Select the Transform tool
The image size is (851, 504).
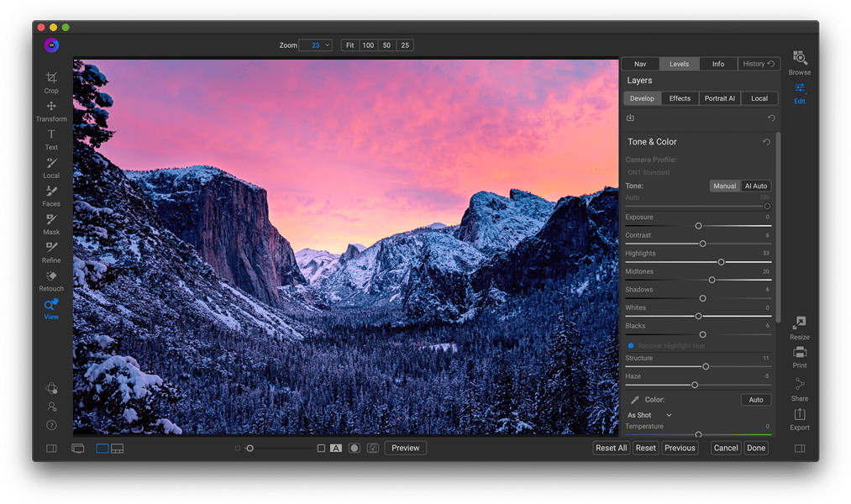point(51,108)
